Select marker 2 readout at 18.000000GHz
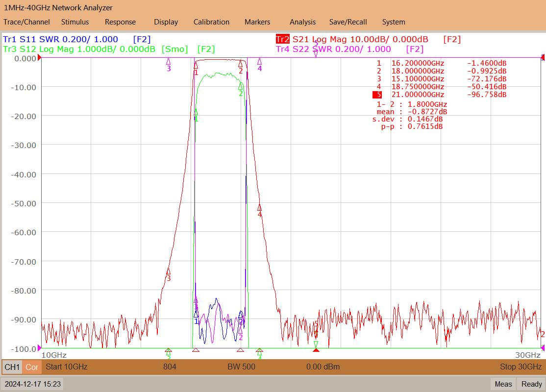This screenshot has width=546, height=392. click(x=441, y=71)
